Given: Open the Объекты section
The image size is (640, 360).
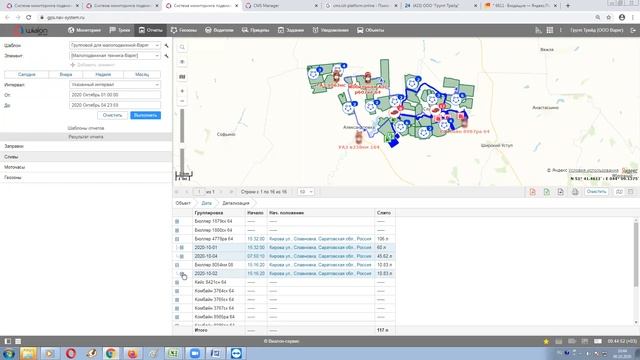Looking at the screenshot, I should tap(371, 30).
